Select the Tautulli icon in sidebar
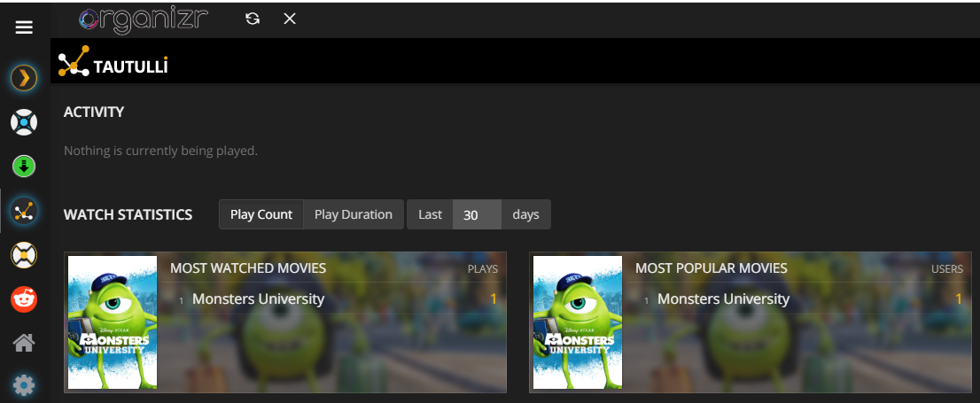This screenshot has width=980, height=403. point(24,211)
